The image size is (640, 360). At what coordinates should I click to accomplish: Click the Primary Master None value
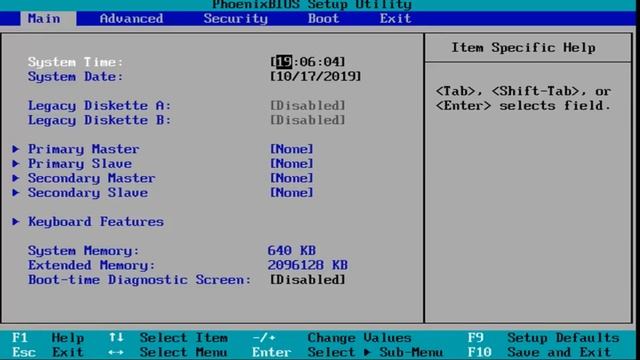click(x=292, y=149)
